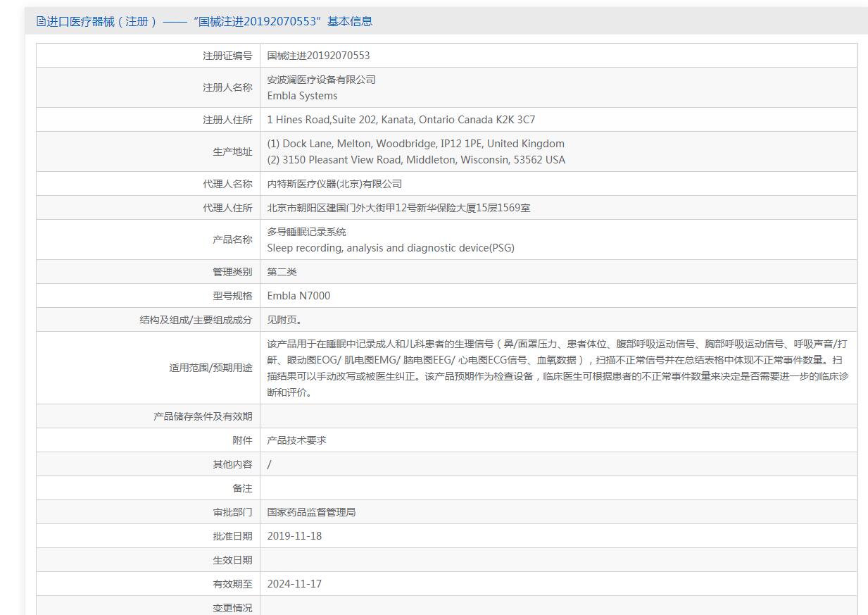Viewport: 868px width, 615px height.
Task: Click the product name 多导睡眠记录系统
Action: pyautogui.click(x=306, y=232)
